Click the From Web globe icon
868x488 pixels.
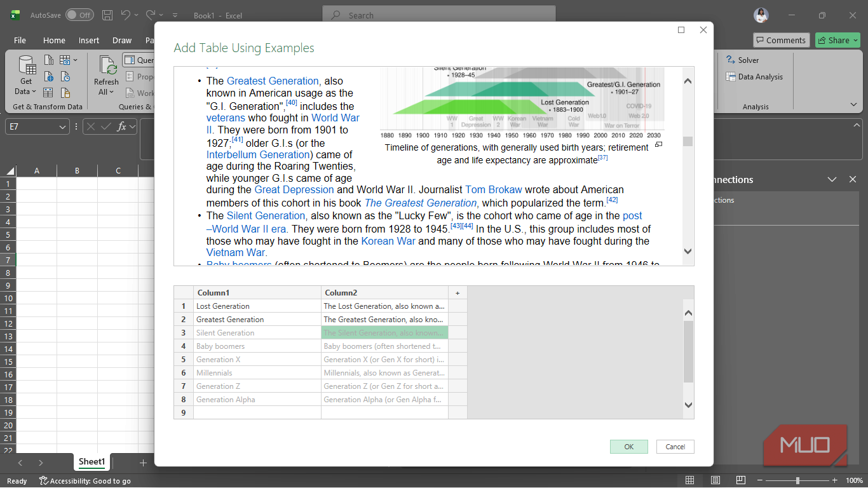tap(49, 77)
